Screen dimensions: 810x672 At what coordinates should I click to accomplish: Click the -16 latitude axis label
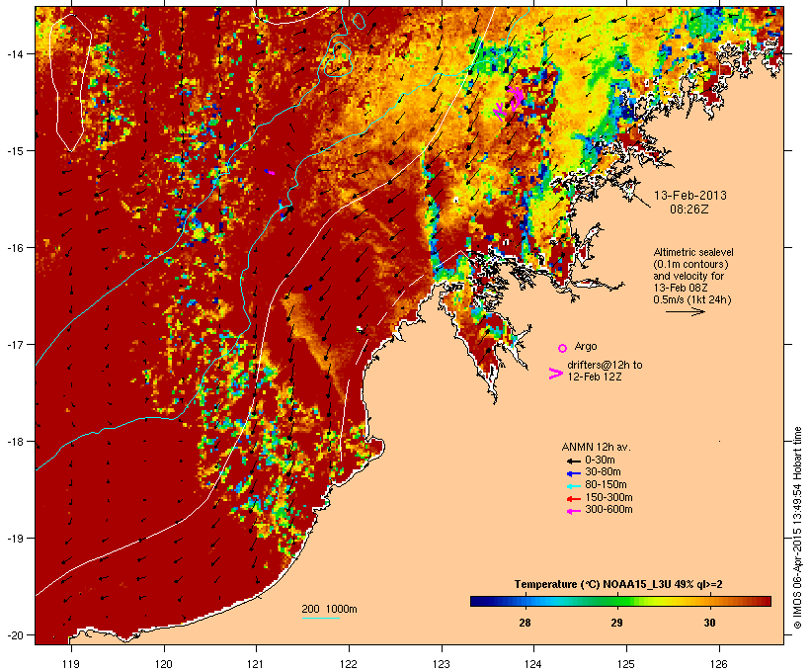tap(14, 248)
